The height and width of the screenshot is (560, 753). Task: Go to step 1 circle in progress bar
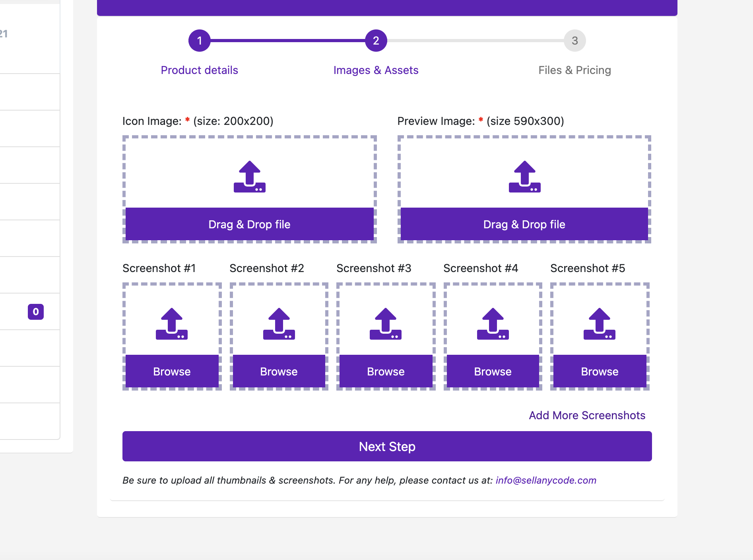(x=200, y=41)
